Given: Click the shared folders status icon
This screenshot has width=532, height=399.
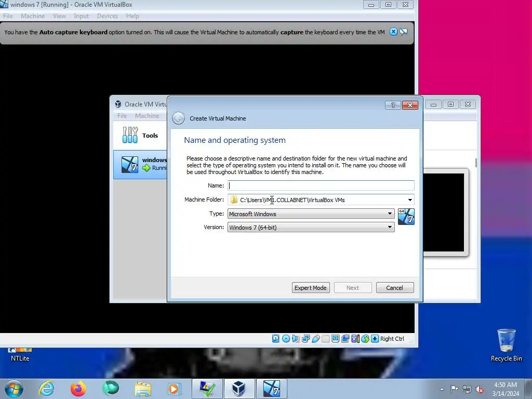Looking at the screenshot, I should point(325,339).
